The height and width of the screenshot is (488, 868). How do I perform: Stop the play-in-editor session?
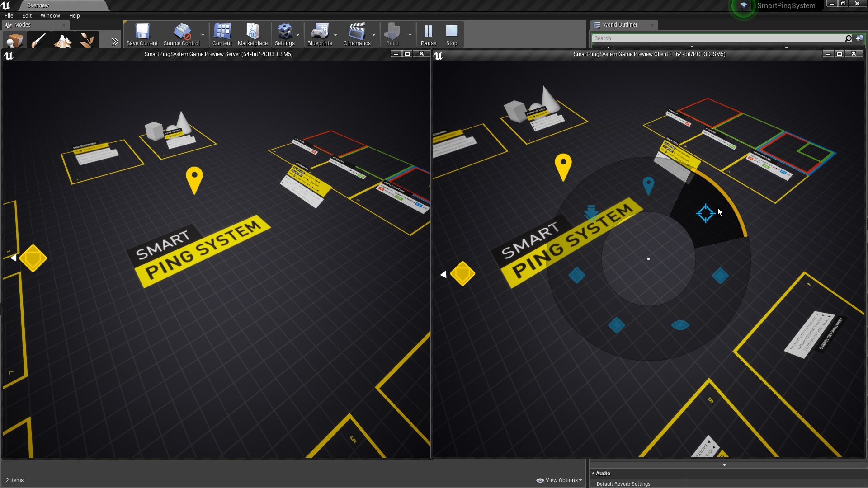[451, 35]
